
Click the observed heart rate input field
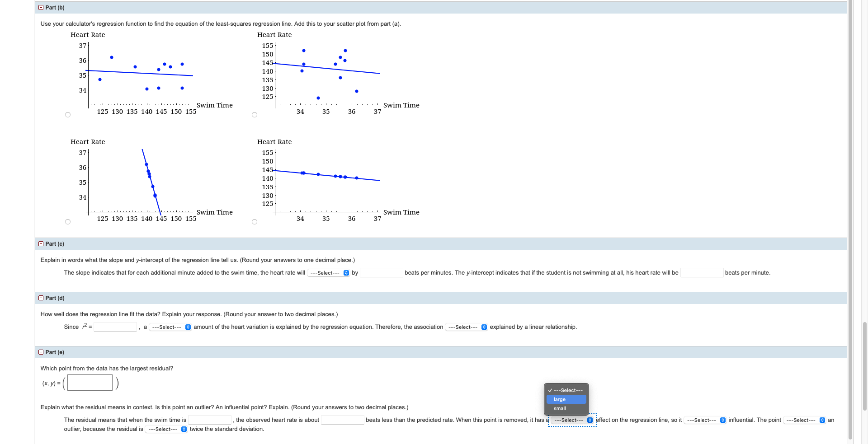coord(343,420)
